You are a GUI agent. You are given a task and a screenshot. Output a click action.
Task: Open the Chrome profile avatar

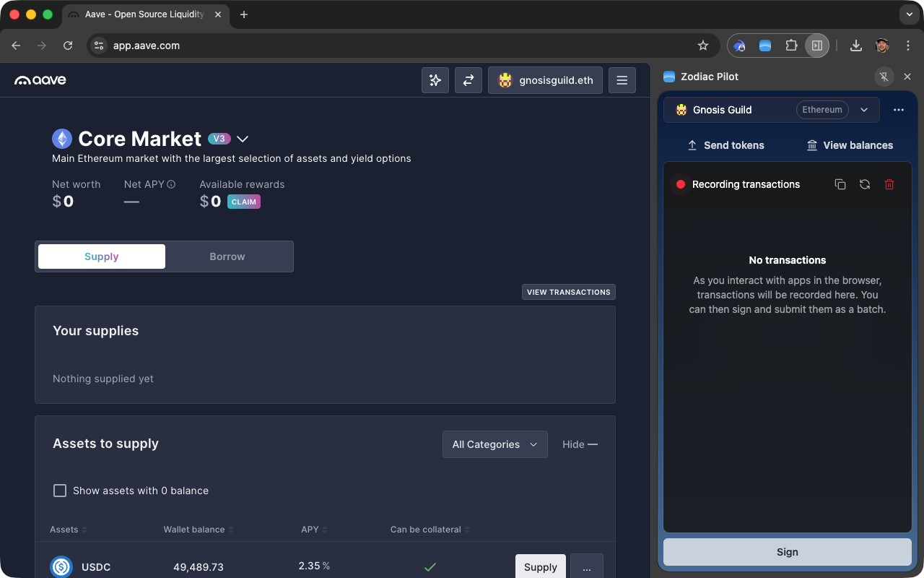(x=882, y=46)
